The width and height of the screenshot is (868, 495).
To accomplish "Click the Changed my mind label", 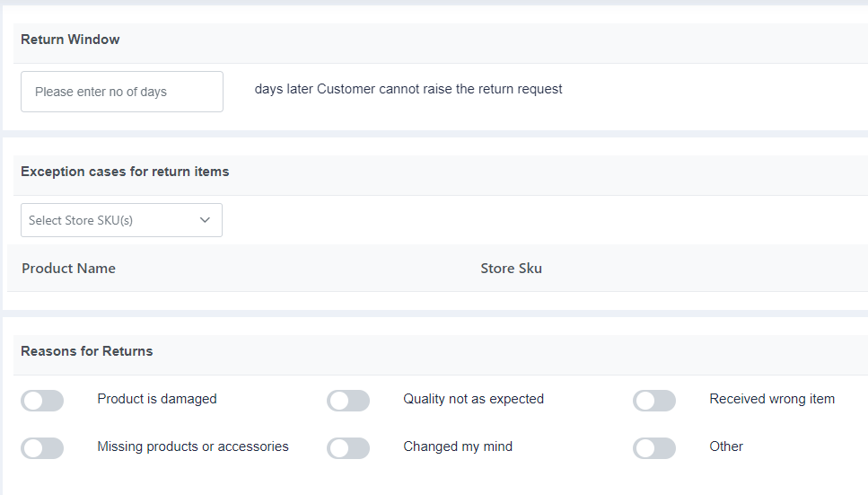I will [458, 446].
